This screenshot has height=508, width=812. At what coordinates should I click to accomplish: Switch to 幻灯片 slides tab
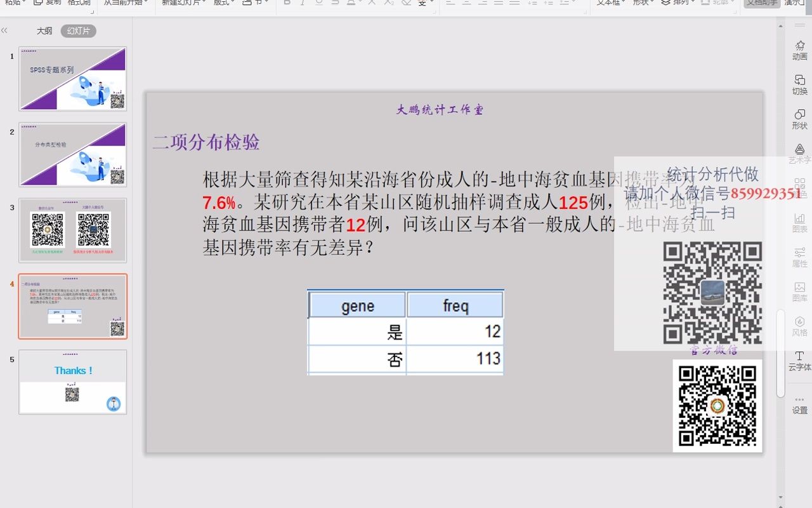pos(79,30)
